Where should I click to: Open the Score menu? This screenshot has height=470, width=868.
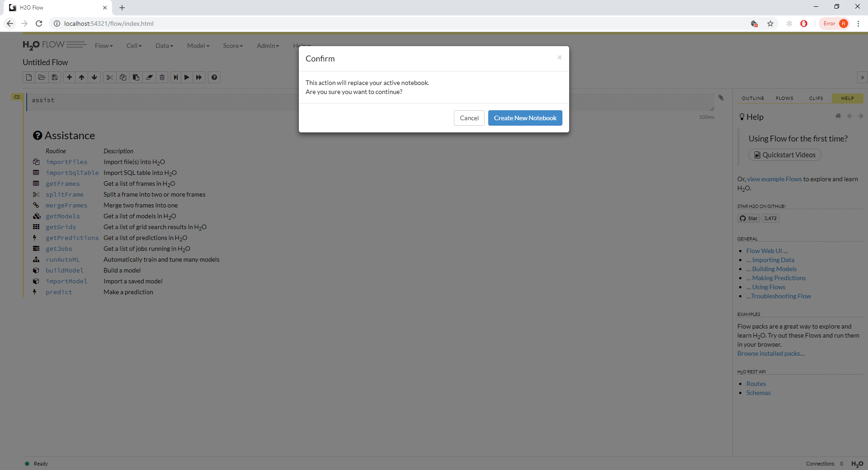(x=233, y=46)
